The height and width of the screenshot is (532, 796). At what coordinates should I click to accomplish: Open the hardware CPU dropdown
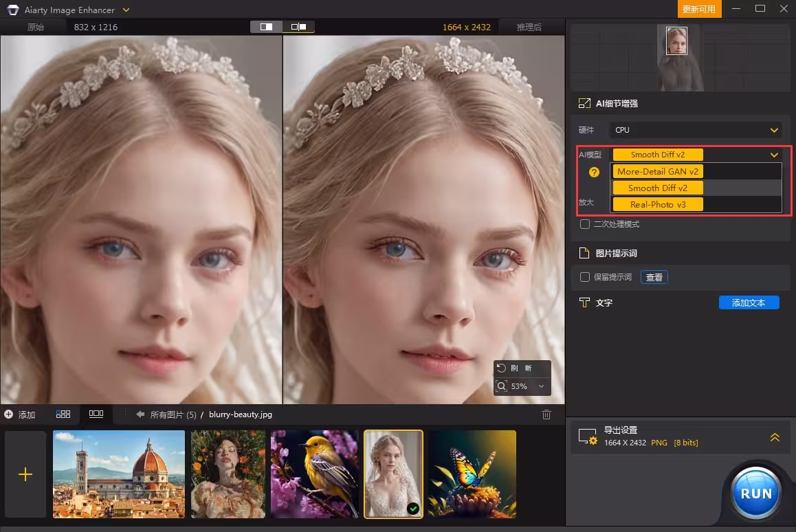(696, 131)
